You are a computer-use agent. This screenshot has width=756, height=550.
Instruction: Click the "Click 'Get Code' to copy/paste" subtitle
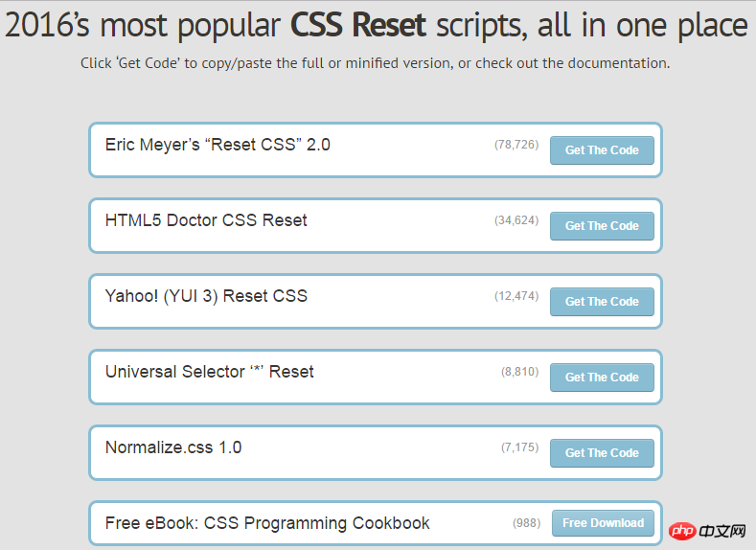pyautogui.click(x=375, y=63)
